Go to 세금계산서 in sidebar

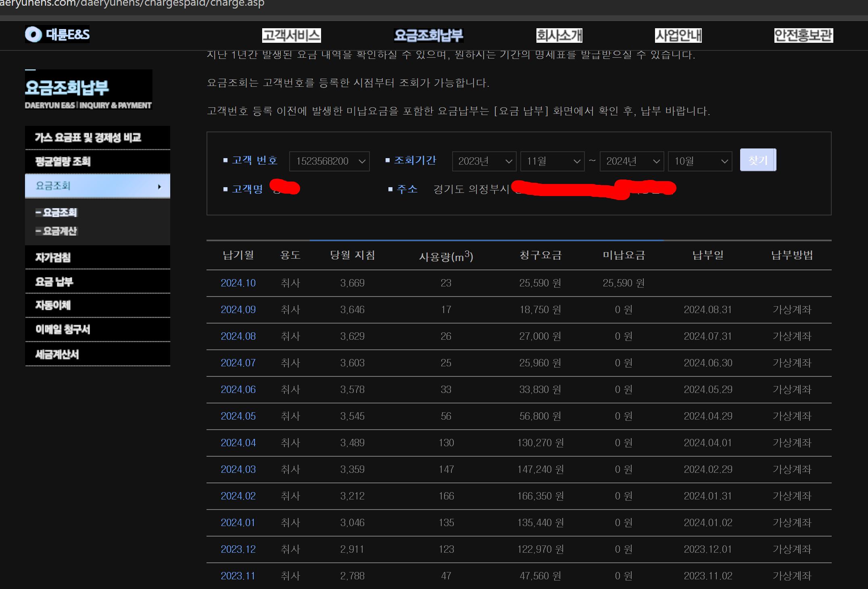(57, 355)
